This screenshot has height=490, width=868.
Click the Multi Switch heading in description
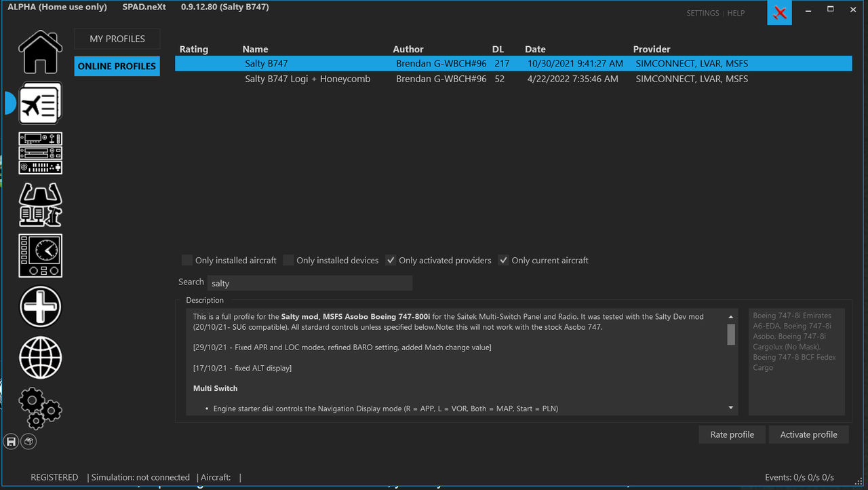coord(215,388)
